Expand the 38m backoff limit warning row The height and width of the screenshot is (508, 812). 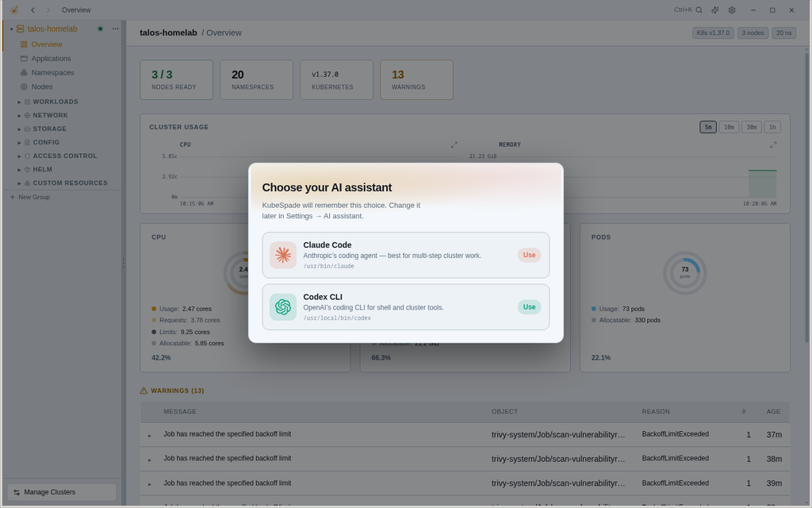[150, 460]
